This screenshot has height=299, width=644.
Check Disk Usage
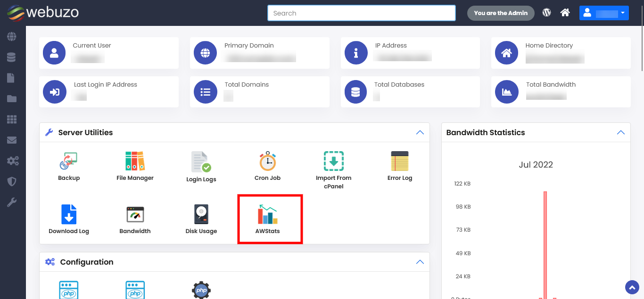click(201, 218)
